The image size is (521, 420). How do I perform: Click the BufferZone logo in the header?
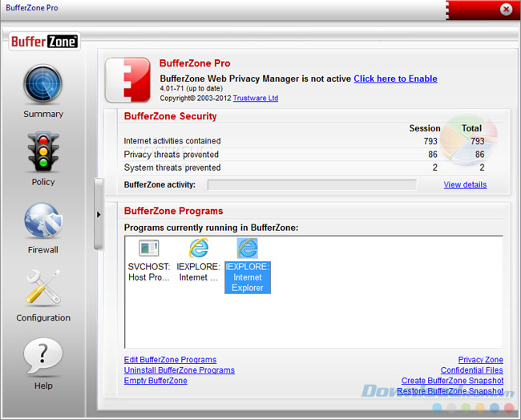[45, 42]
